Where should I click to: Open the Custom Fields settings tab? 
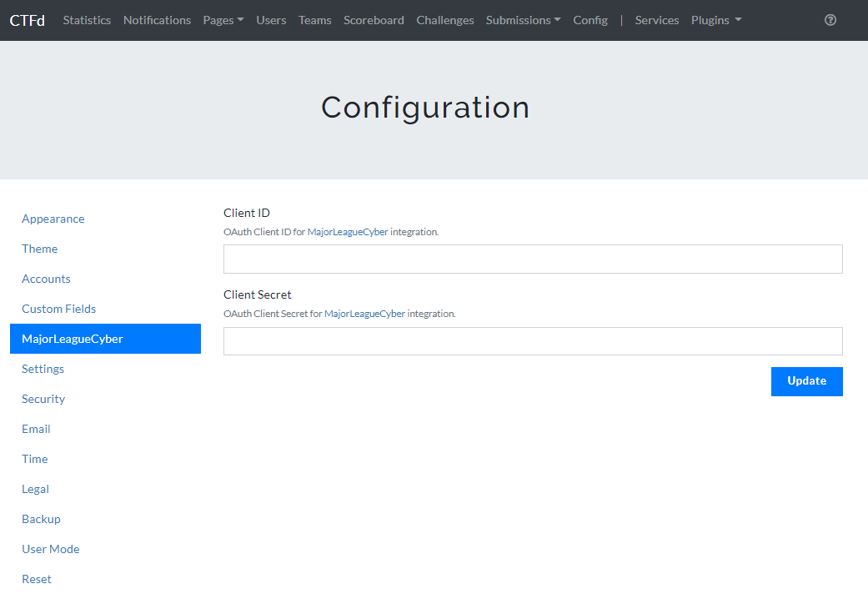(59, 309)
